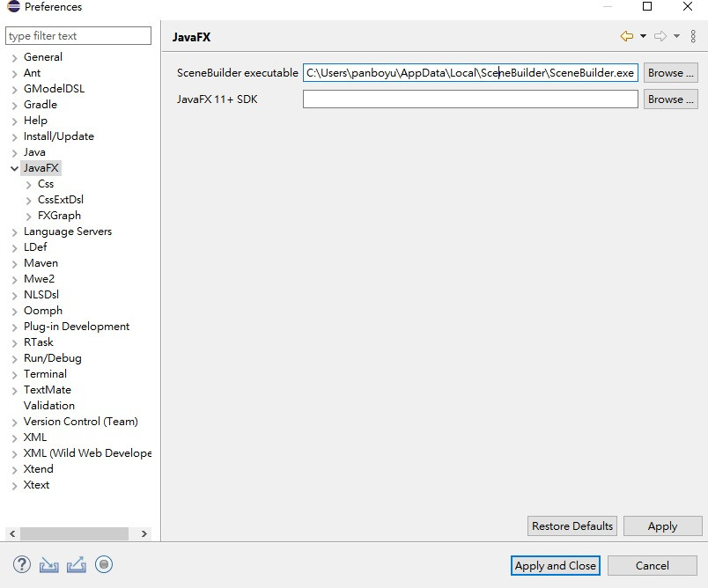The width and height of the screenshot is (708, 588).
Task: Close the Preferences window
Action: click(687, 6)
